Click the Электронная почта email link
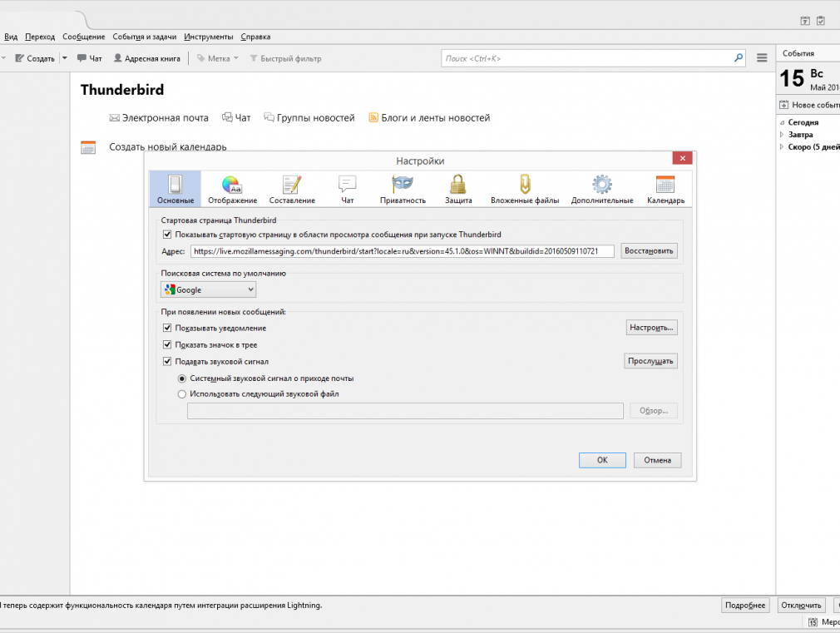This screenshot has height=633, width=840. (x=159, y=118)
